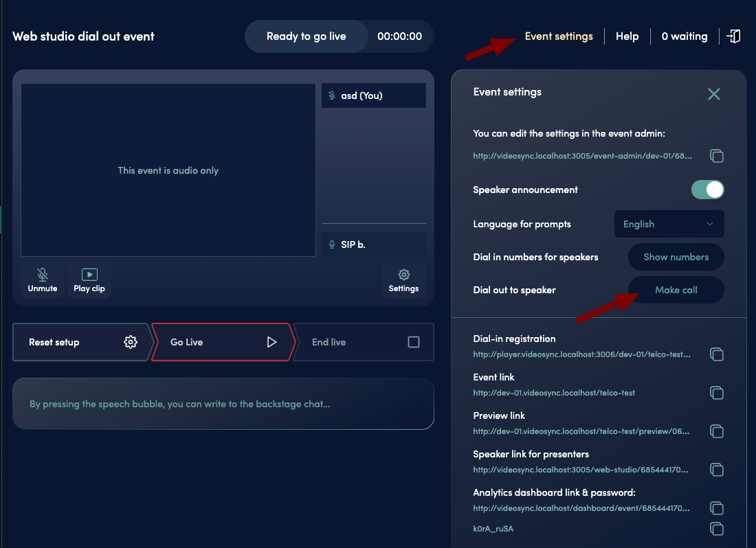Copy the analytics dashboard password

tap(717, 529)
